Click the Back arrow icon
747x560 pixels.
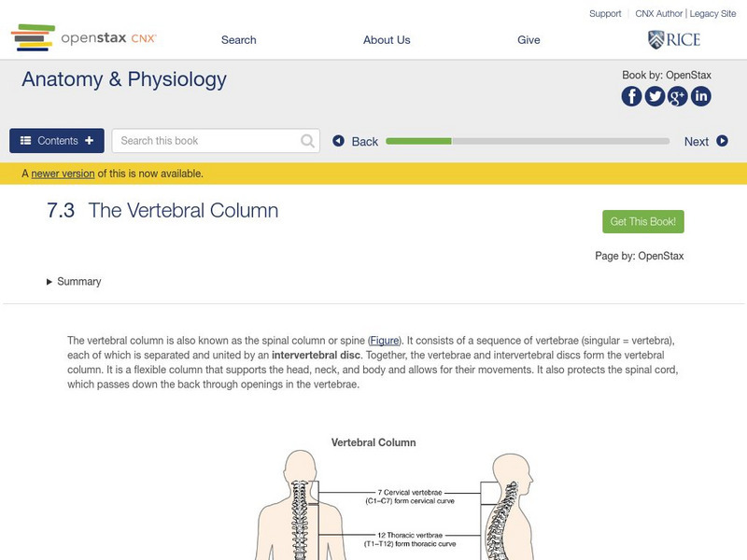tap(339, 142)
